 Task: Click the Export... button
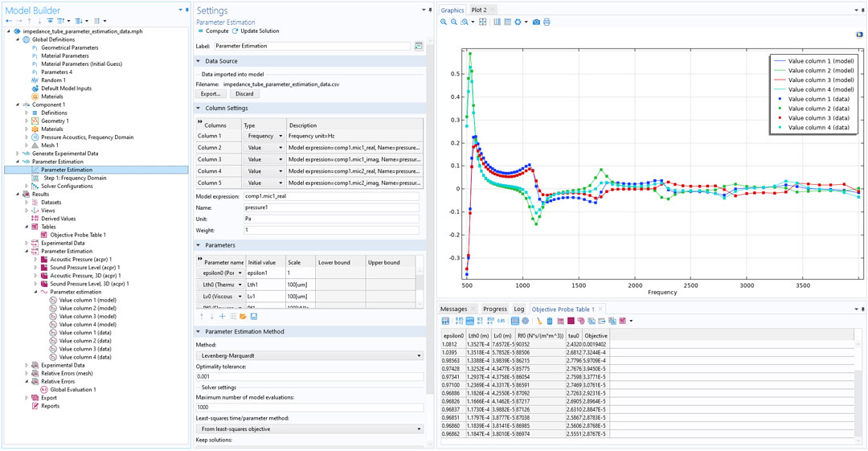[x=211, y=94]
